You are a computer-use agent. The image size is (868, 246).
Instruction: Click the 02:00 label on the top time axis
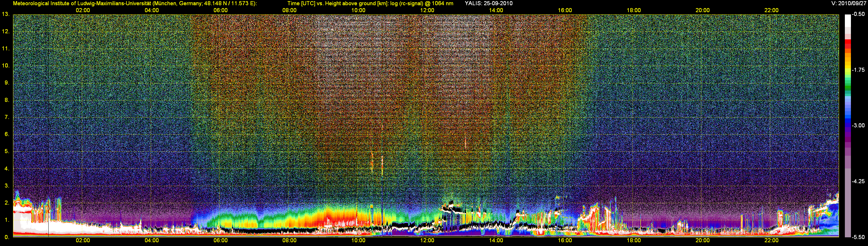(x=83, y=10)
